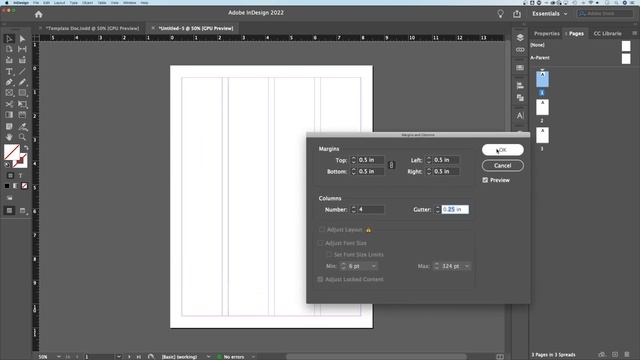Open the Max font size dropdown
The image size is (640, 360).
[x=467, y=266]
